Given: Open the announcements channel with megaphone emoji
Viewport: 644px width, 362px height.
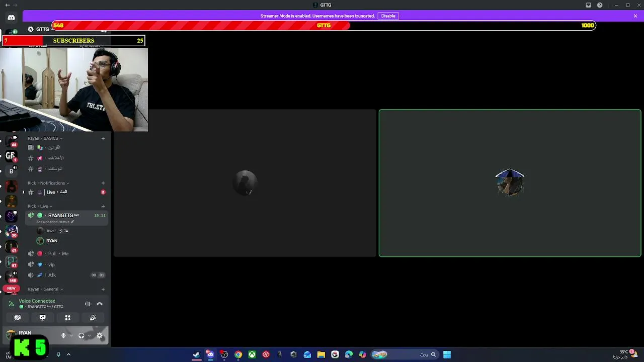Looking at the screenshot, I should (x=67, y=158).
